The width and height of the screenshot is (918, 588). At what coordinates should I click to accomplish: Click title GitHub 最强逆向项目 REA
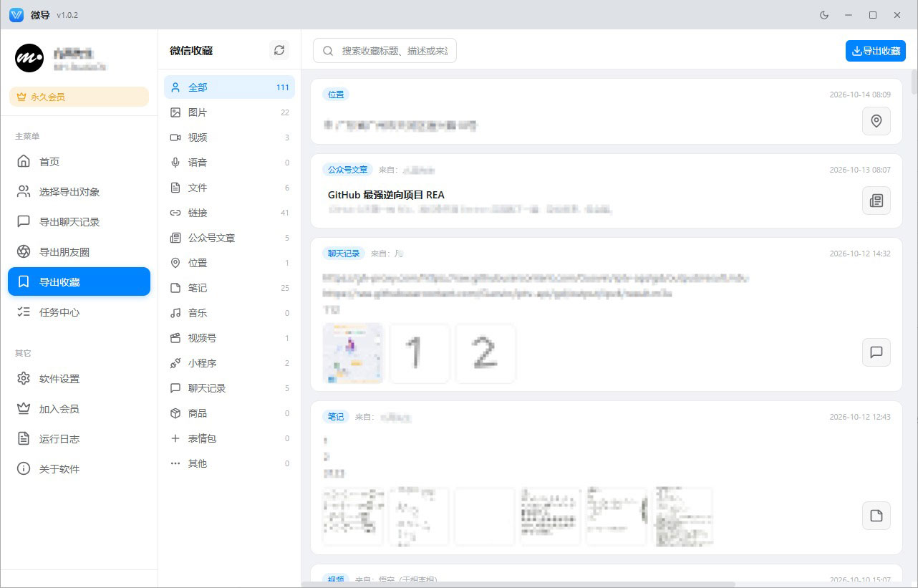(x=386, y=195)
